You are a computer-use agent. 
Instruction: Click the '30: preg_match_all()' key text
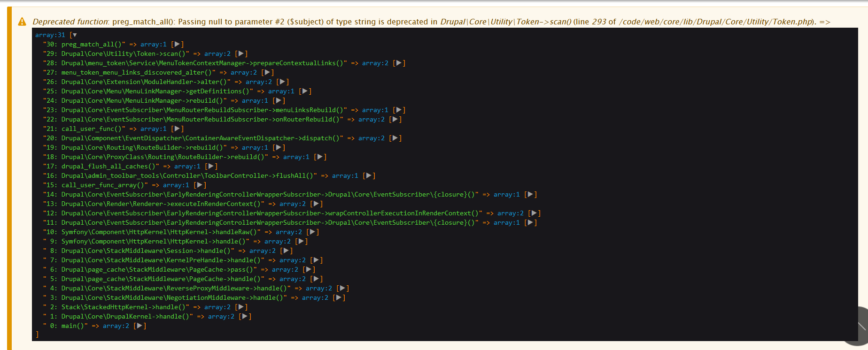[84, 45]
